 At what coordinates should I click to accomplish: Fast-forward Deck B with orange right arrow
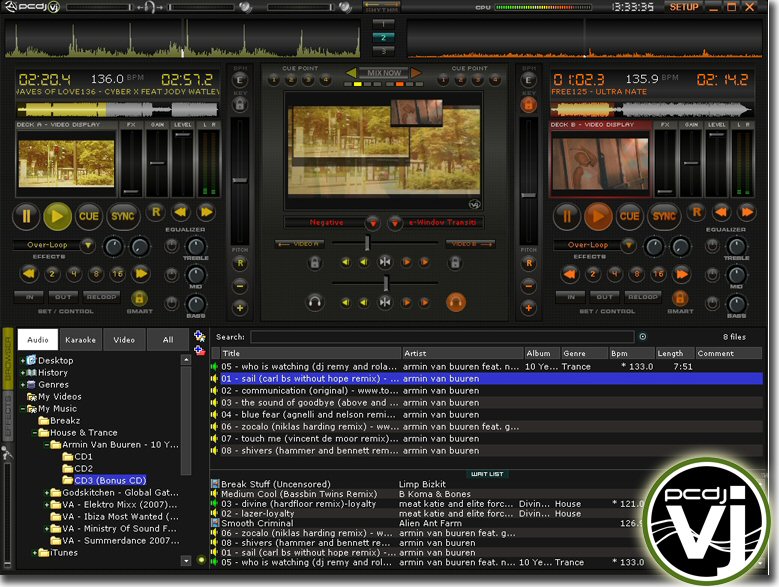click(746, 213)
